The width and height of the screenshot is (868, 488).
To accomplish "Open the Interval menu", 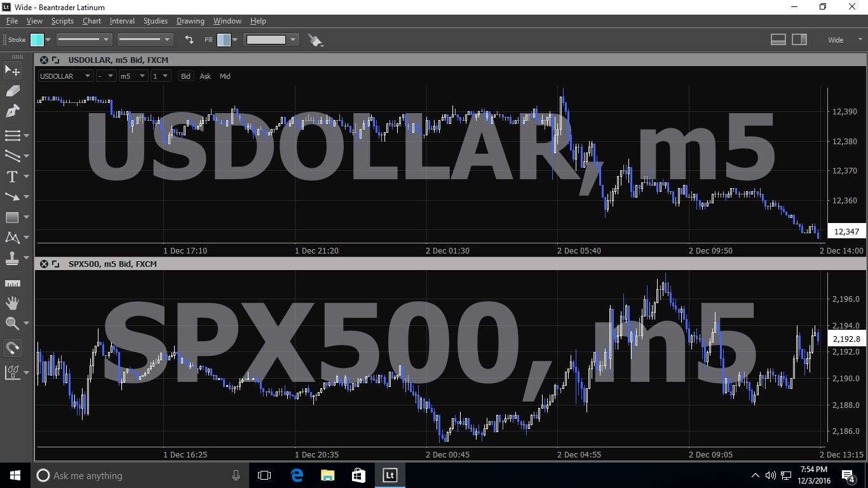I will (x=122, y=21).
